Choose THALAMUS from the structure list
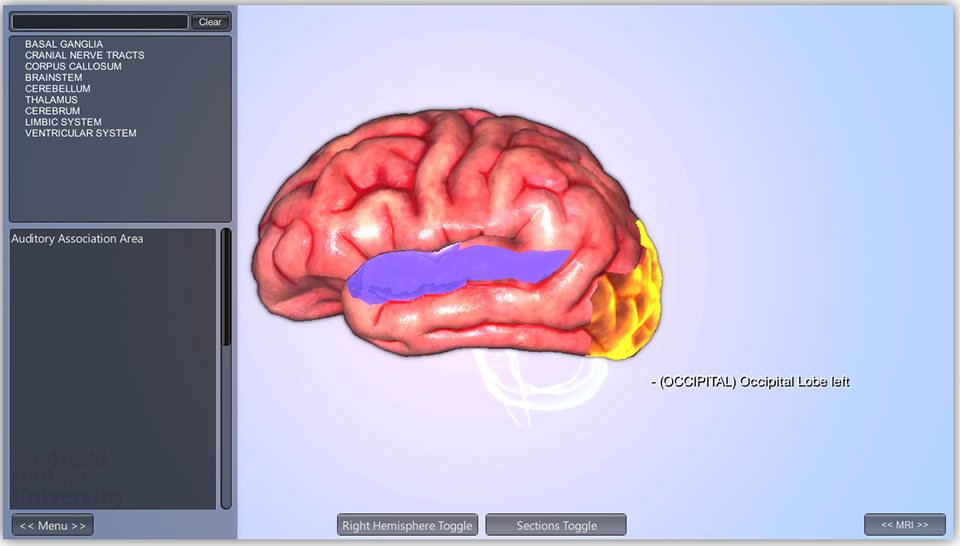The height and width of the screenshot is (546, 960). pyautogui.click(x=51, y=100)
